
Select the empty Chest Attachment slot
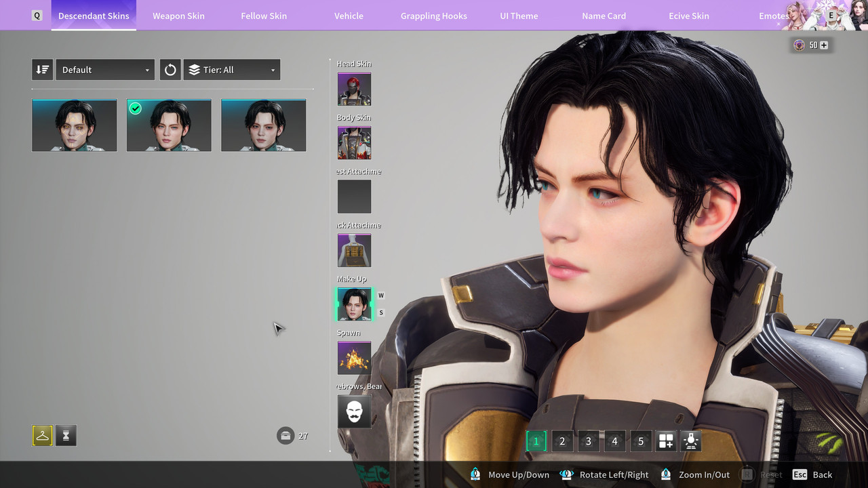354,197
